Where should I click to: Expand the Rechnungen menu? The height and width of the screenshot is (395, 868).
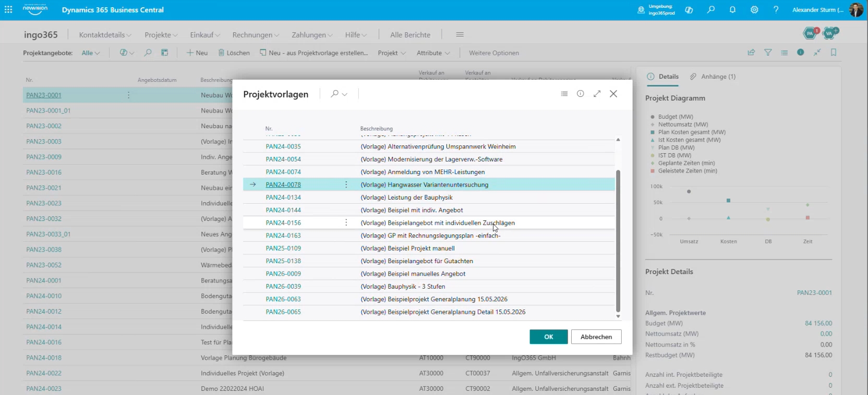tap(256, 35)
